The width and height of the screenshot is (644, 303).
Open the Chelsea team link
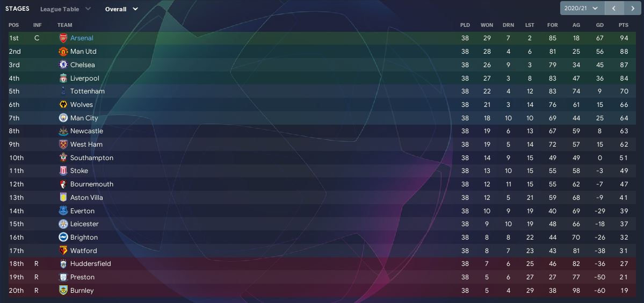pos(83,64)
